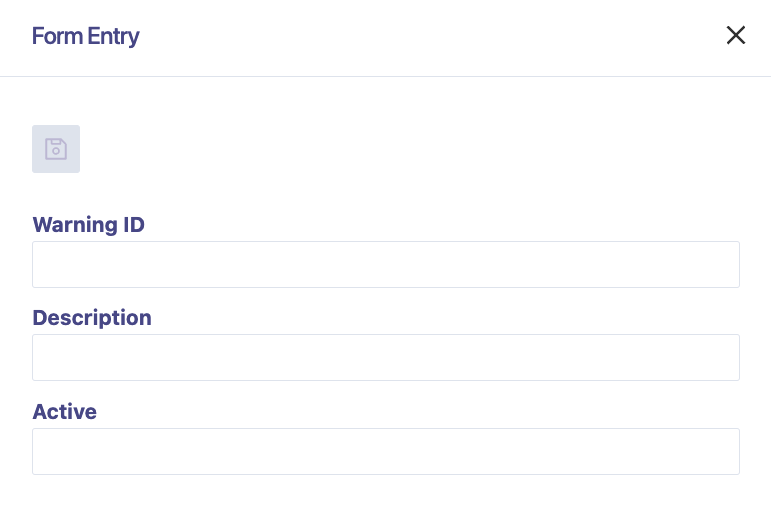Close the Form Entry dialog
Image resolution: width=771 pixels, height=509 pixels.
click(736, 36)
